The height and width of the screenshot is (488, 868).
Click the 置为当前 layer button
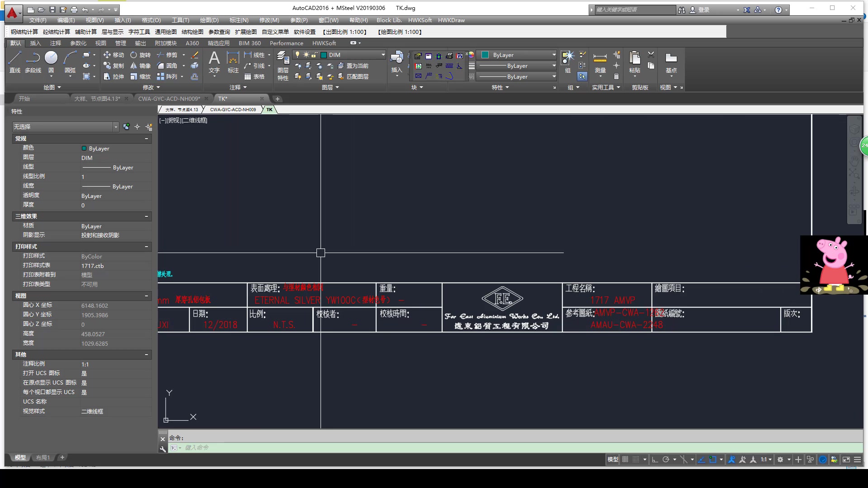coord(353,66)
